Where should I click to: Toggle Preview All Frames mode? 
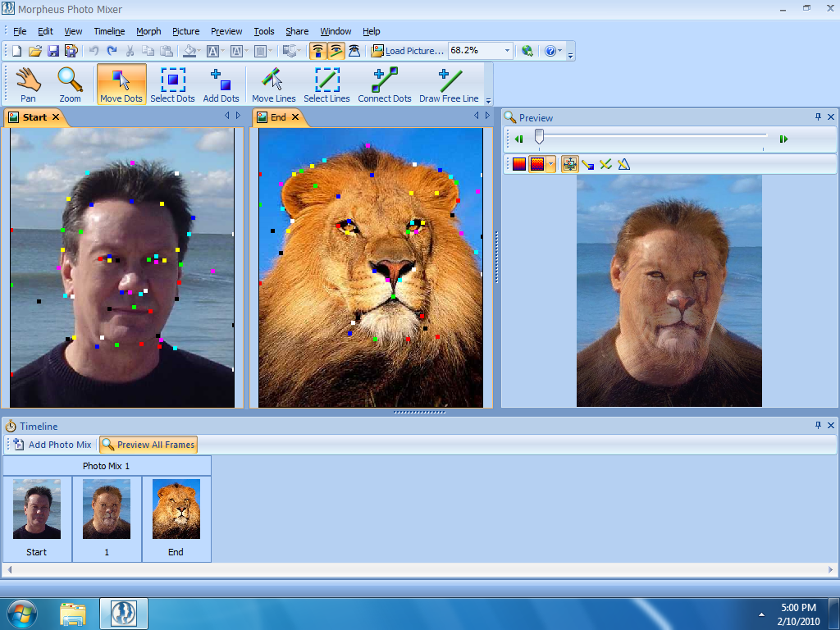(x=148, y=445)
